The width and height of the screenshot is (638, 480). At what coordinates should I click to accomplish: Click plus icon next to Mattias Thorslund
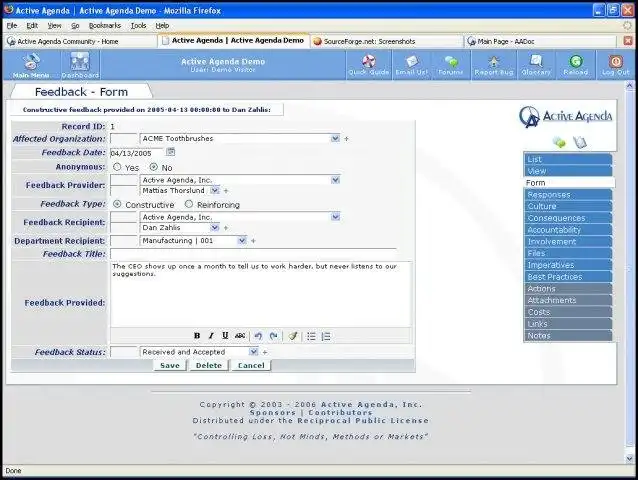point(226,191)
